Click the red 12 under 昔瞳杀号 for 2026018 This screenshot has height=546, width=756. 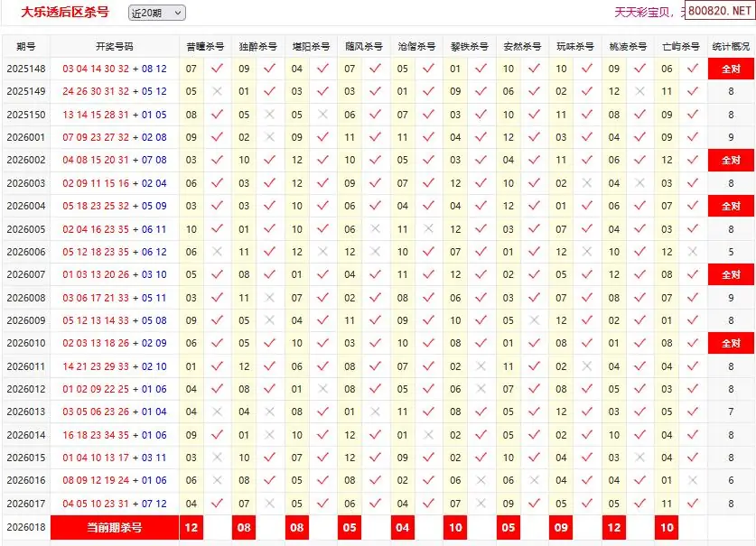point(191,527)
